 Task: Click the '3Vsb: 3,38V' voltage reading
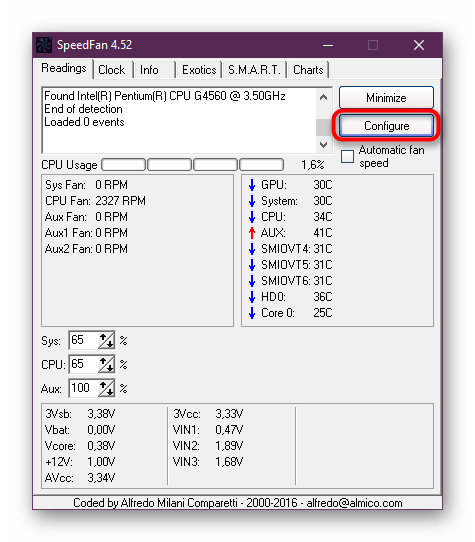pyautogui.click(x=80, y=414)
